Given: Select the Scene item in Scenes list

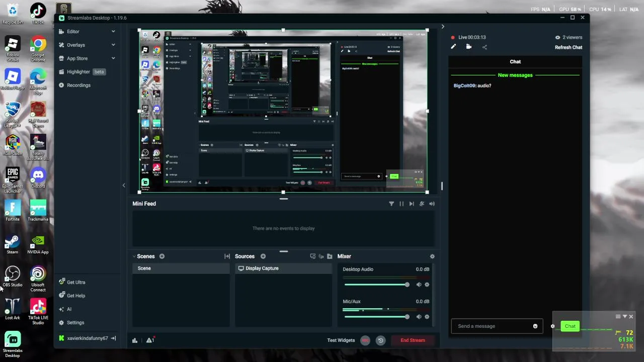Looking at the screenshot, I should [x=181, y=268].
